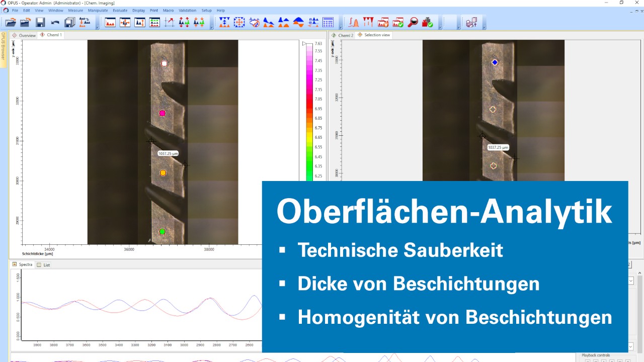Image resolution: width=644 pixels, height=362 pixels.
Task: Open the Display menu
Action: point(138,10)
